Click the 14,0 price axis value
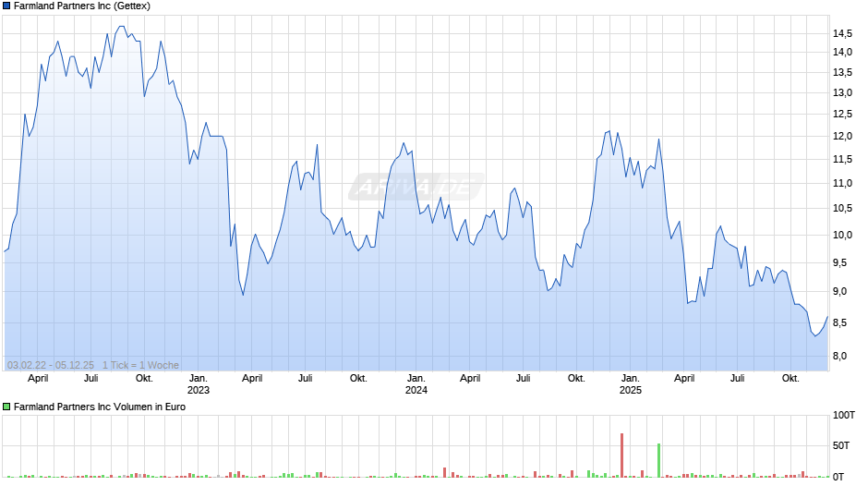Screen dimensions: 868x486 842,52
